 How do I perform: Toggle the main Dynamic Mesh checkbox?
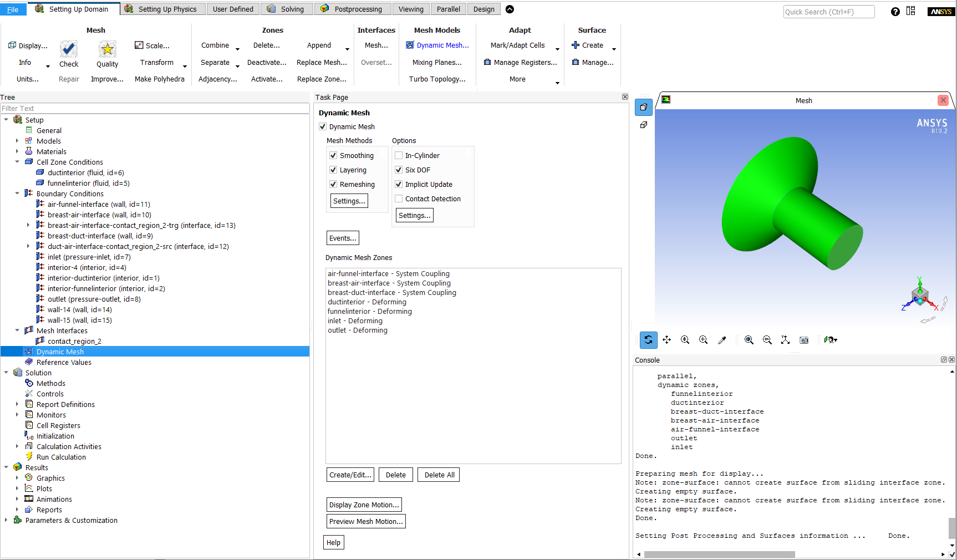coord(323,127)
